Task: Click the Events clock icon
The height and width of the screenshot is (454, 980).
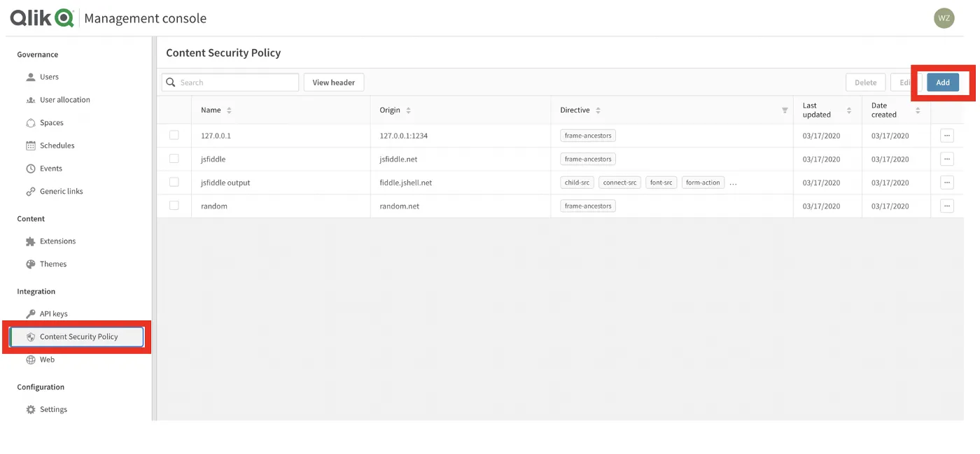Action: pyautogui.click(x=30, y=168)
